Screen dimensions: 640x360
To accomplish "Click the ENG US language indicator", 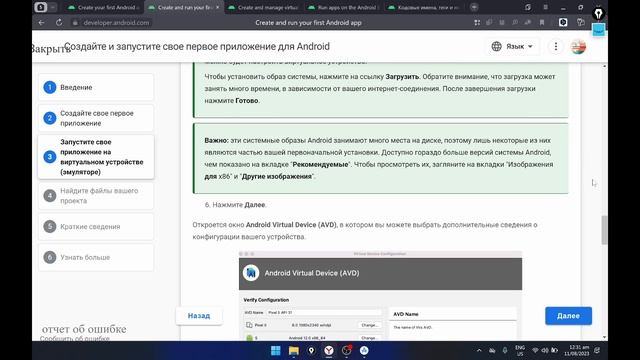I will 520,350.
